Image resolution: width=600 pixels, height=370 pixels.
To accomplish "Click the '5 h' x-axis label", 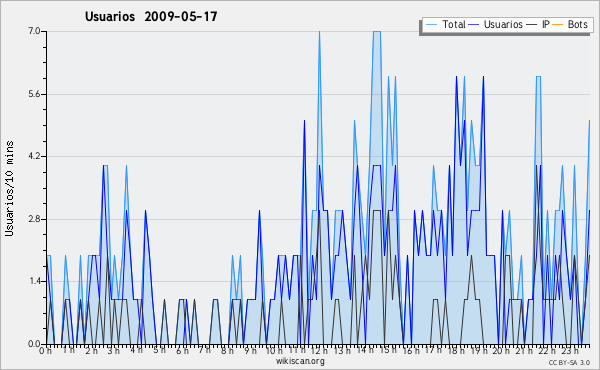I will [159, 350].
